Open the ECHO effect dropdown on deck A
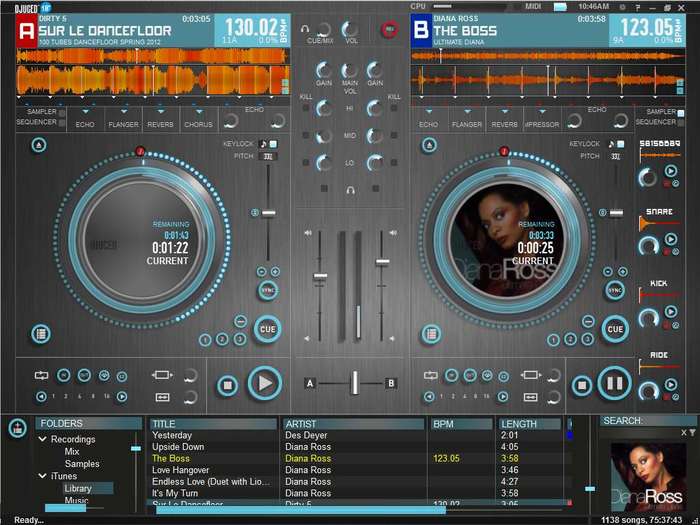The height and width of the screenshot is (525, 700). (85, 111)
